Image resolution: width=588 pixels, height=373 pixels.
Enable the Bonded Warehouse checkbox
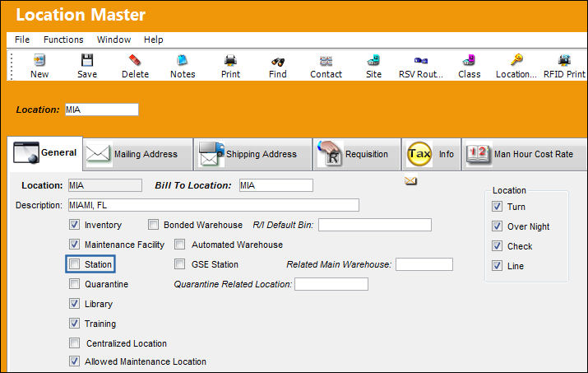pos(153,225)
